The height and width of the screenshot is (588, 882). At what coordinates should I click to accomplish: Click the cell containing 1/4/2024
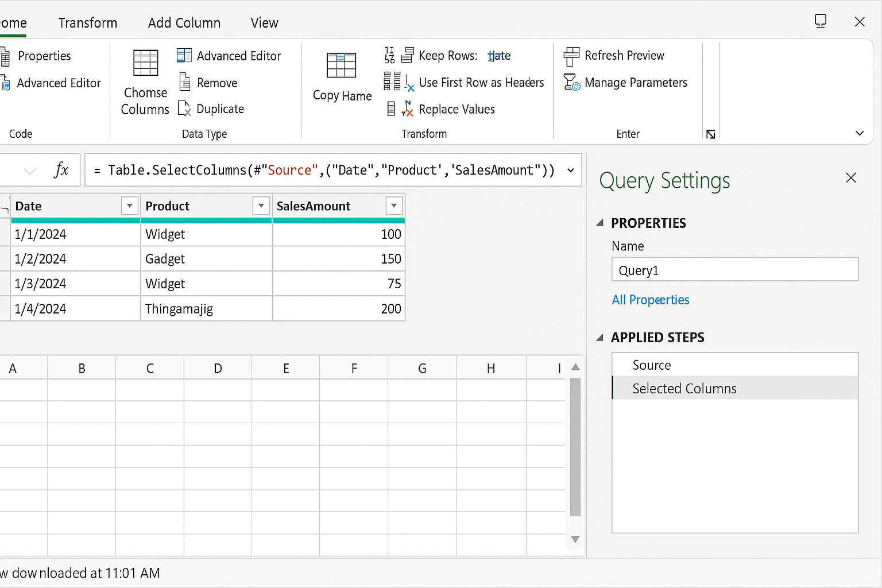click(75, 308)
